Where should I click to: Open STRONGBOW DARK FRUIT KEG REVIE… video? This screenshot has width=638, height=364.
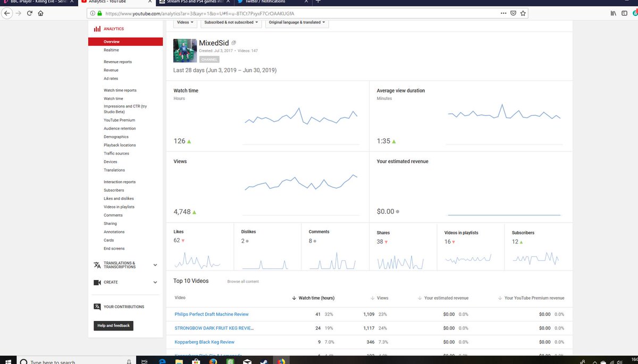(x=214, y=328)
